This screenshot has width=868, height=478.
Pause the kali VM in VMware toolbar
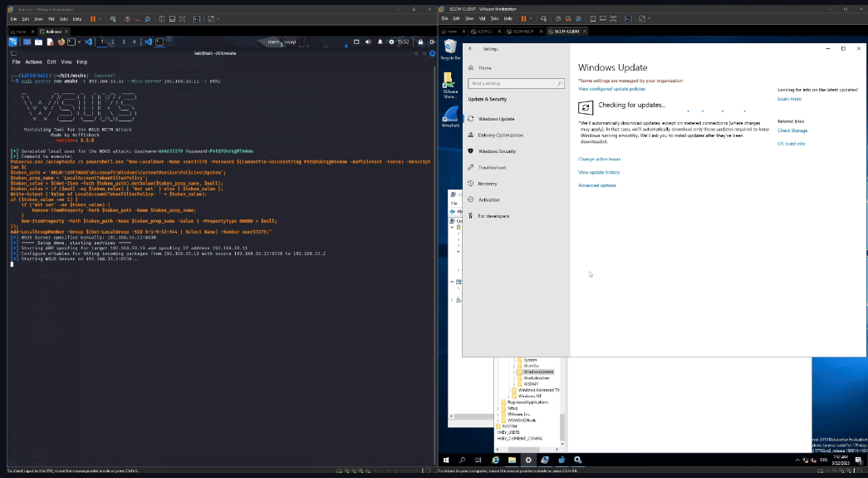tap(93, 19)
